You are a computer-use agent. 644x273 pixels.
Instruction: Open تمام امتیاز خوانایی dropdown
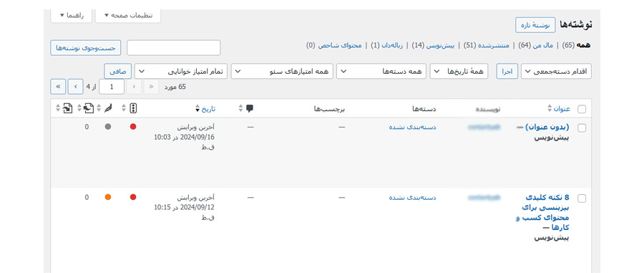click(181, 72)
